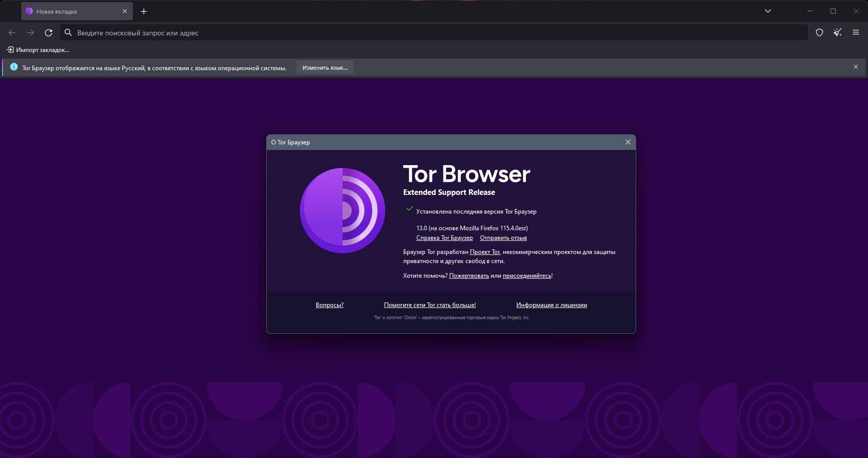The image size is (868, 458).
Task: Maximize the browser window
Action: point(833,11)
